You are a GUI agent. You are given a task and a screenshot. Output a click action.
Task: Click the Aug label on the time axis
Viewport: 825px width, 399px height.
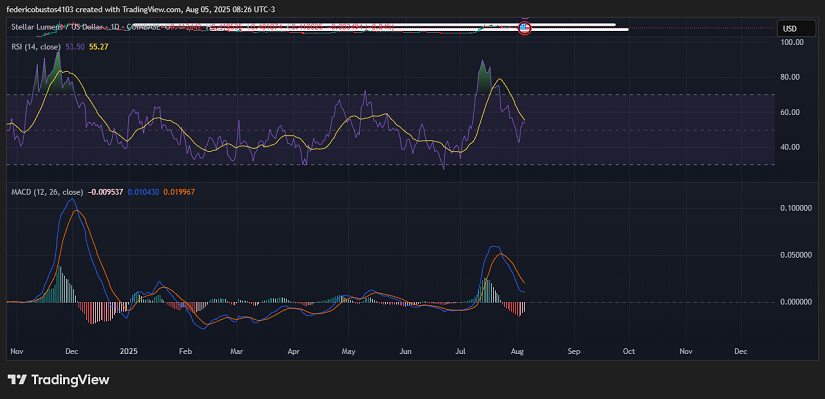coord(517,351)
